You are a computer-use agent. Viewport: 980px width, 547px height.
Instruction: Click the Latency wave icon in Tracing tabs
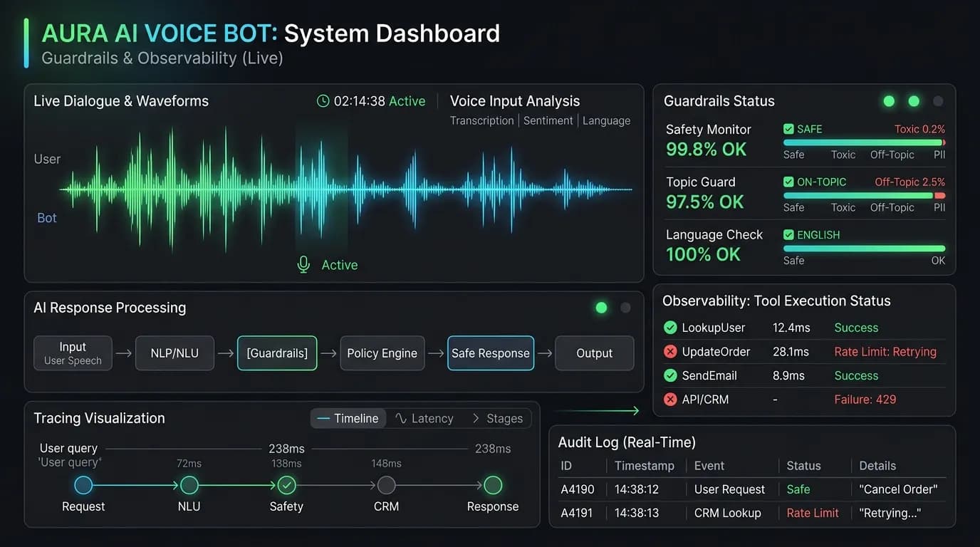click(x=401, y=418)
